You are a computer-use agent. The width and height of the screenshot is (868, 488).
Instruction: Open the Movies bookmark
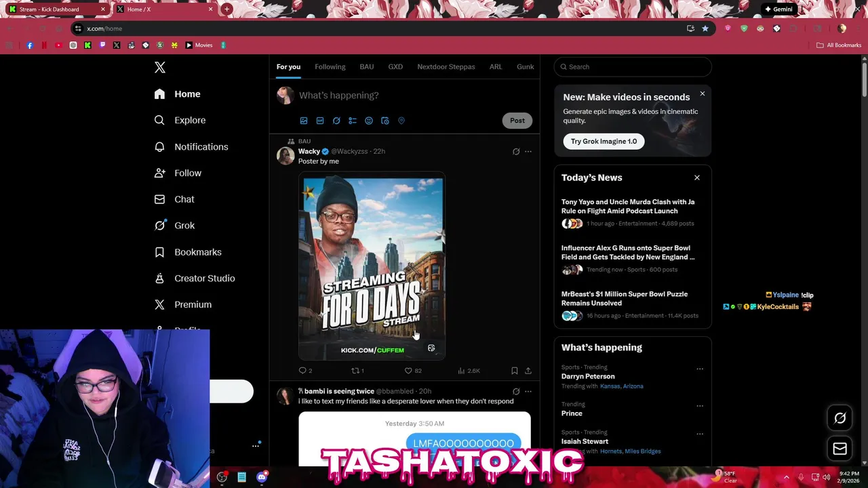(199, 45)
